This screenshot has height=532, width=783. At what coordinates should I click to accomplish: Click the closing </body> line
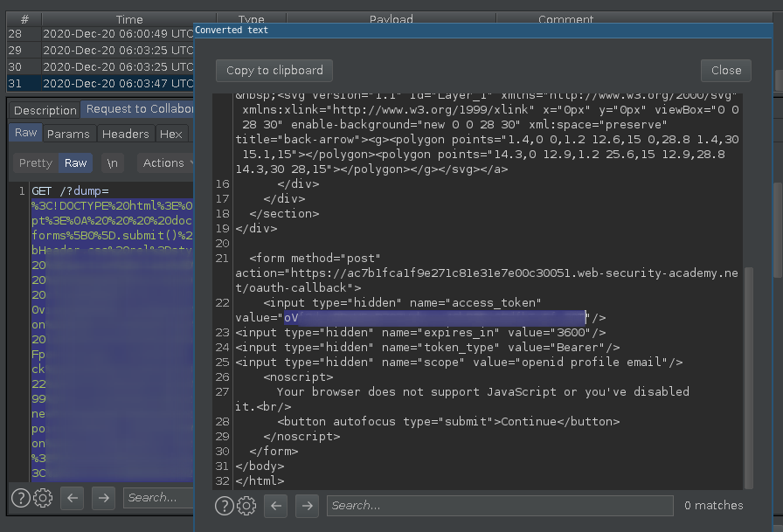point(260,466)
